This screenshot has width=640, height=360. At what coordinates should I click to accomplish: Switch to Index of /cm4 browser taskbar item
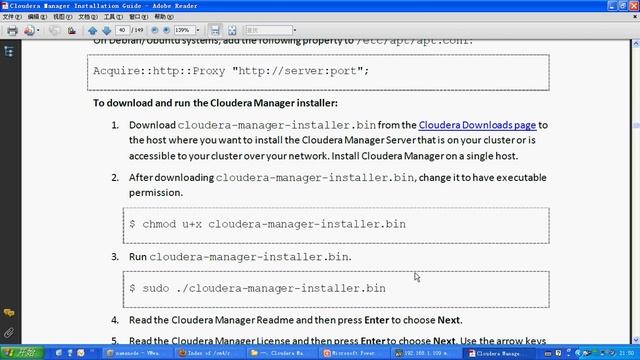210,353
